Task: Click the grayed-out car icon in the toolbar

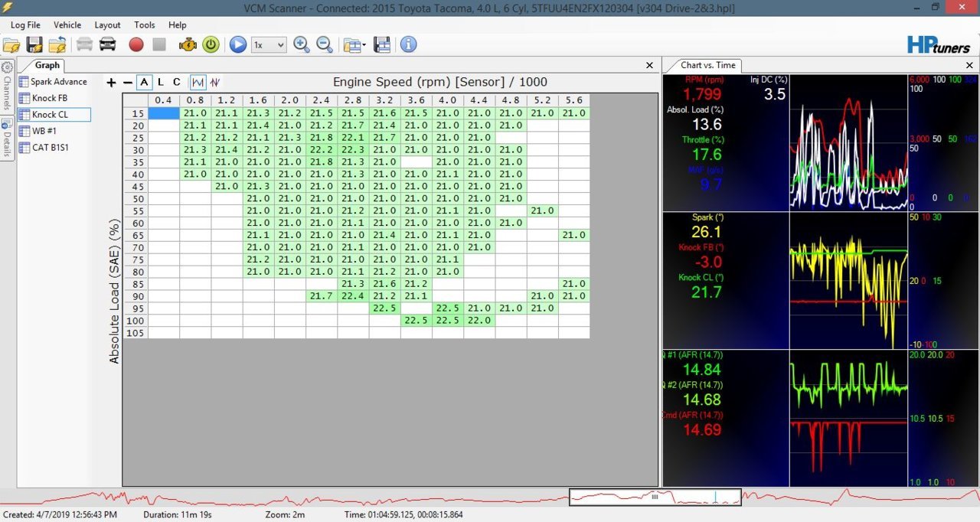Action: (84, 44)
